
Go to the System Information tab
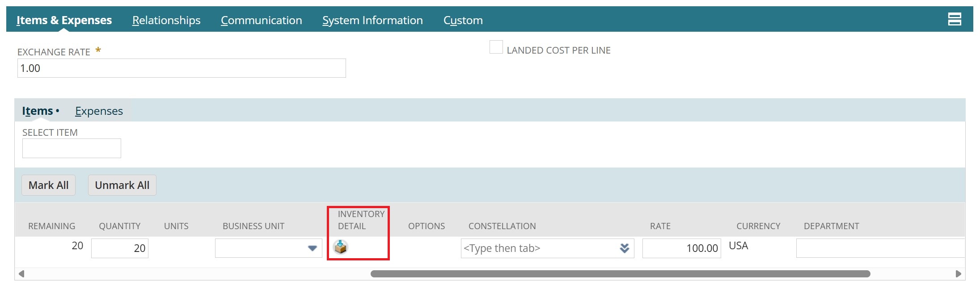click(x=372, y=20)
